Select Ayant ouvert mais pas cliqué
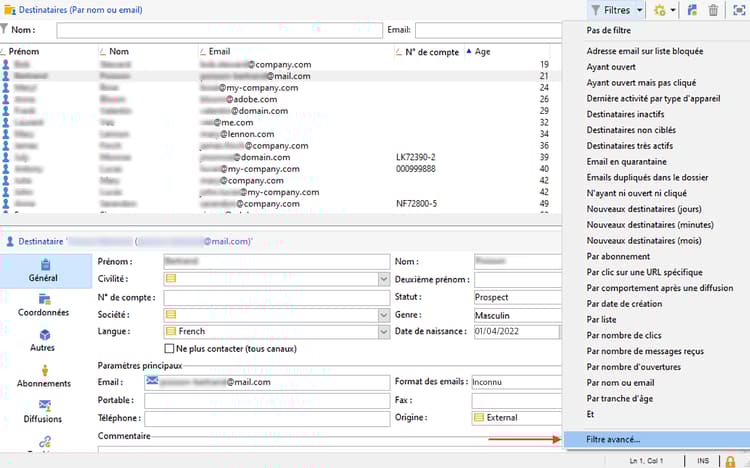The width and height of the screenshot is (750, 468). (641, 82)
